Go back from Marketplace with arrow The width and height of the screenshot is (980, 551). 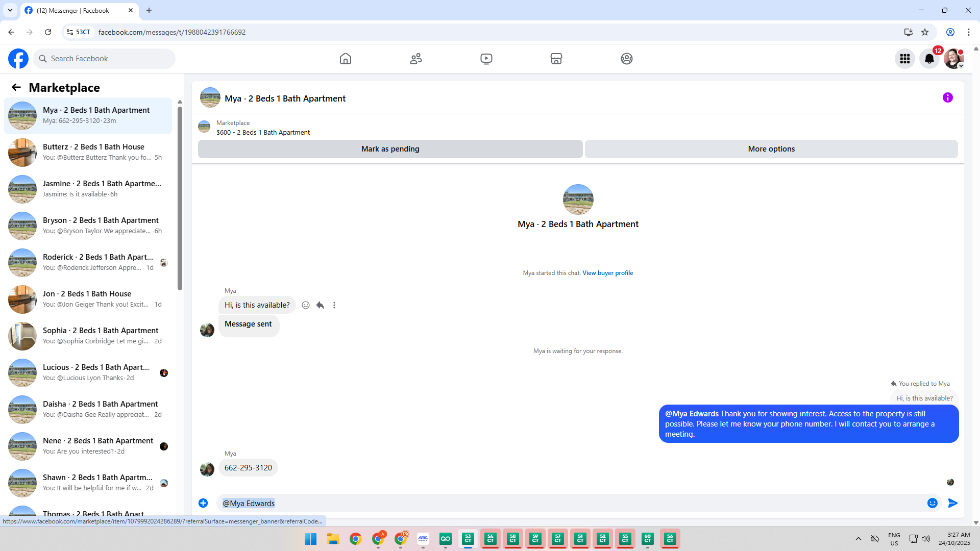(16, 88)
